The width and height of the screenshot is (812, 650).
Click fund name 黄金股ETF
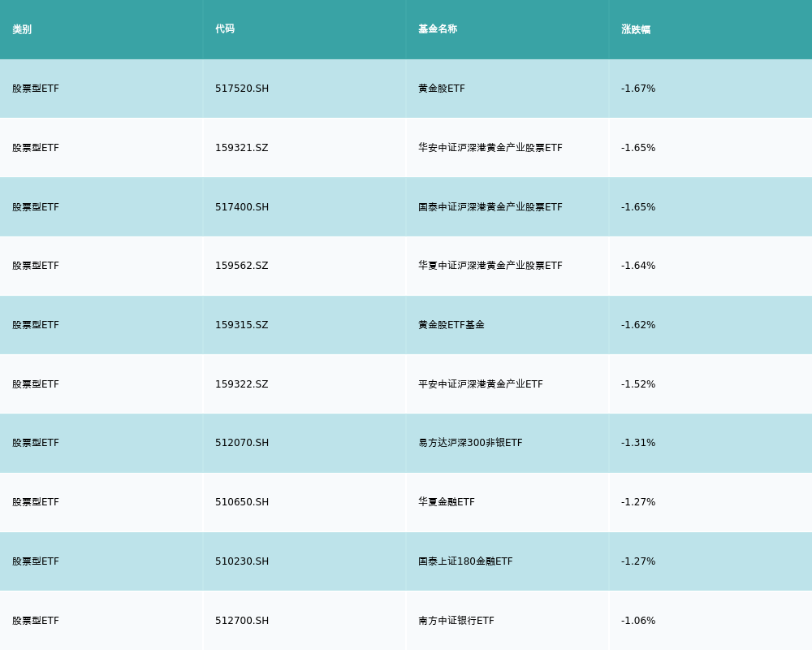pos(442,89)
